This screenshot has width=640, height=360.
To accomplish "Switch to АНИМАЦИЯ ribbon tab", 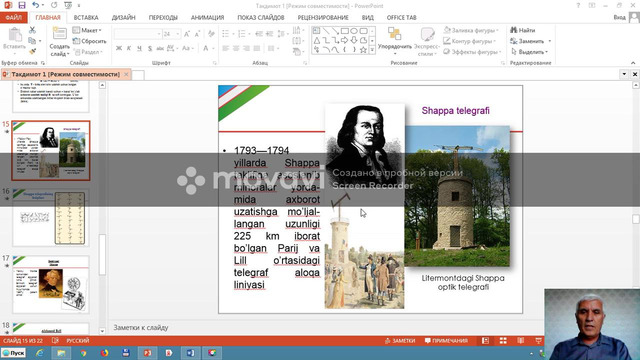I will [207, 18].
